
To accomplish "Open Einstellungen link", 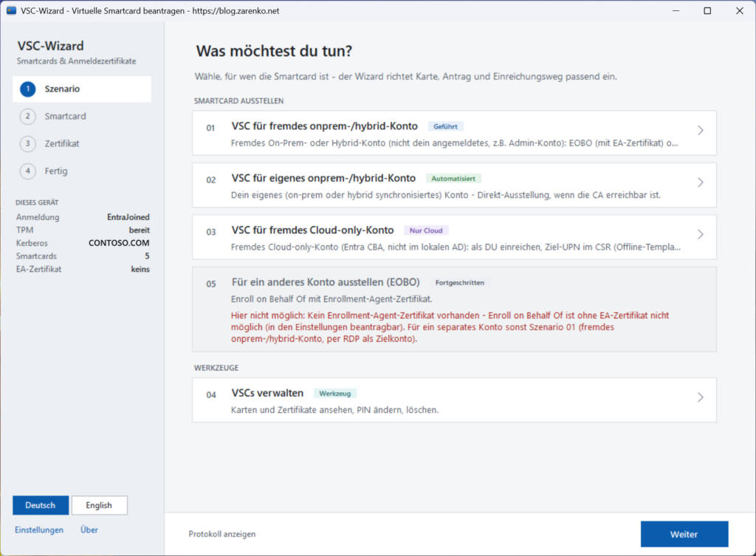I will [x=39, y=530].
